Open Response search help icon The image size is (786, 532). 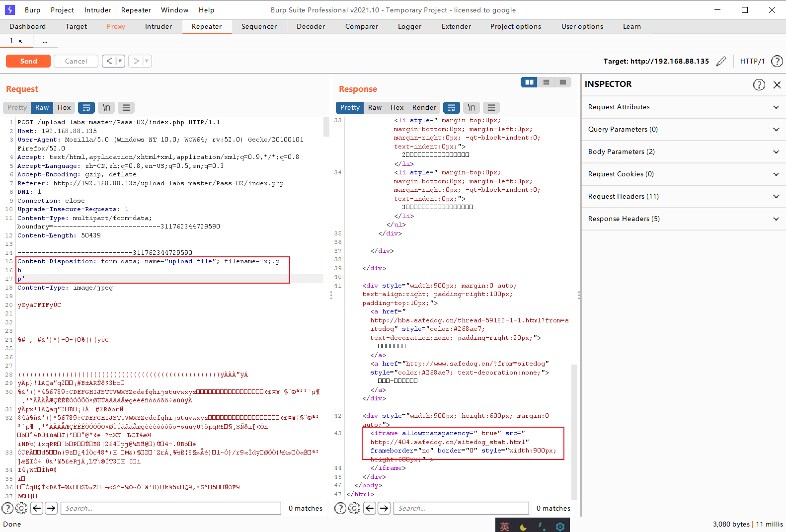click(x=340, y=508)
